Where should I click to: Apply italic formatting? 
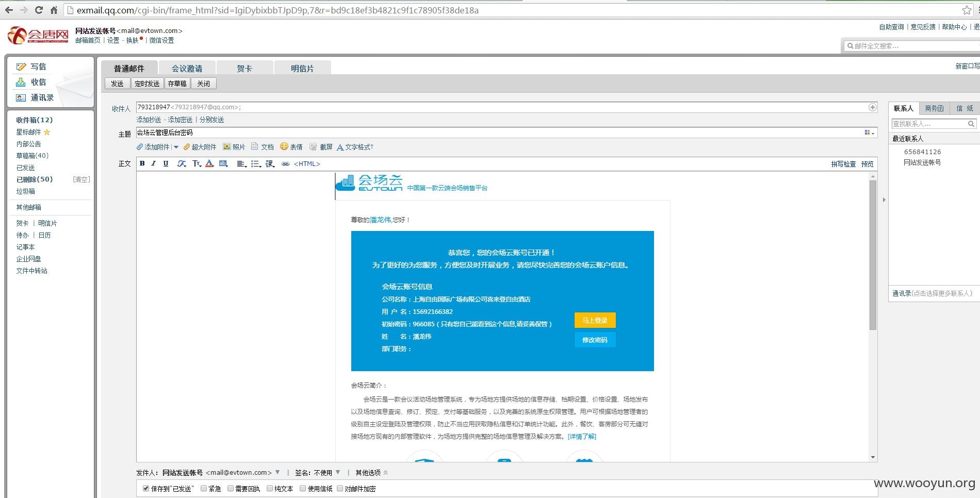click(x=154, y=163)
